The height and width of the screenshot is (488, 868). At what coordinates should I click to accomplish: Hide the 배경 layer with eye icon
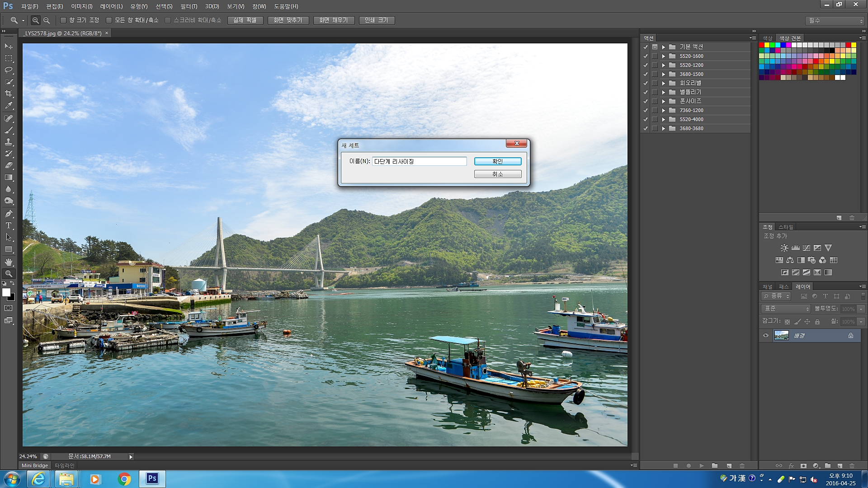766,335
